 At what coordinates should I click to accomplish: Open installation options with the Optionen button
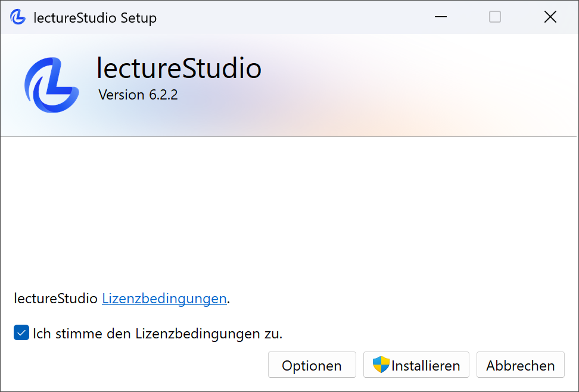tap(312, 365)
